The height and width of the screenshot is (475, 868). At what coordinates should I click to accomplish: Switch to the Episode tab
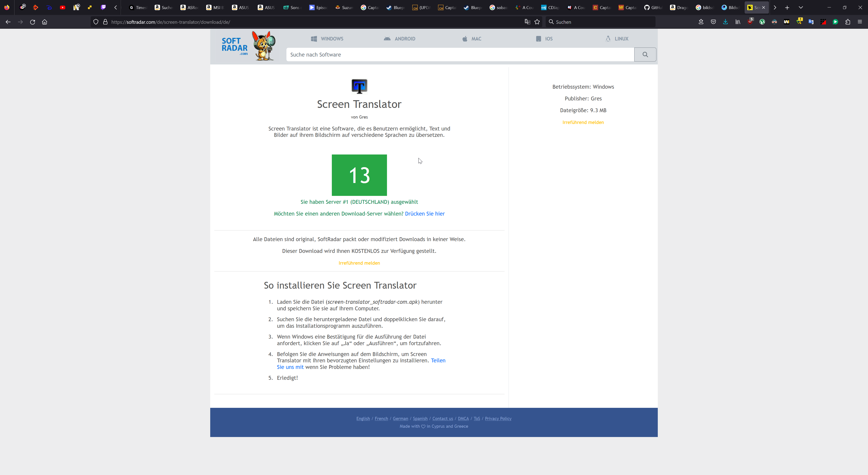click(x=318, y=7)
